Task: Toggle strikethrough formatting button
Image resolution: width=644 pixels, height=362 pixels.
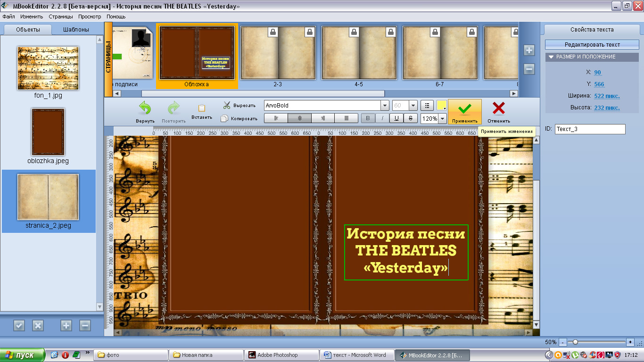Action: tap(411, 118)
